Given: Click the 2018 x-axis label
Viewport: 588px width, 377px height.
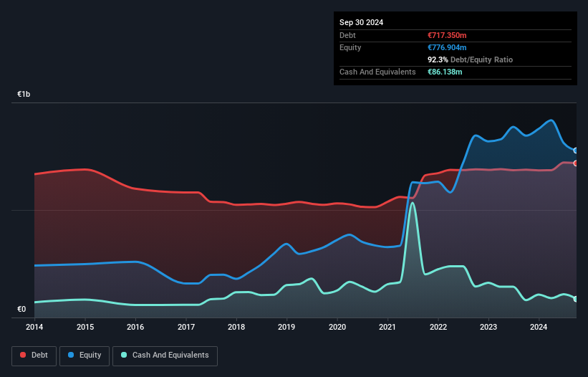Looking at the screenshot, I should (236, 327).
